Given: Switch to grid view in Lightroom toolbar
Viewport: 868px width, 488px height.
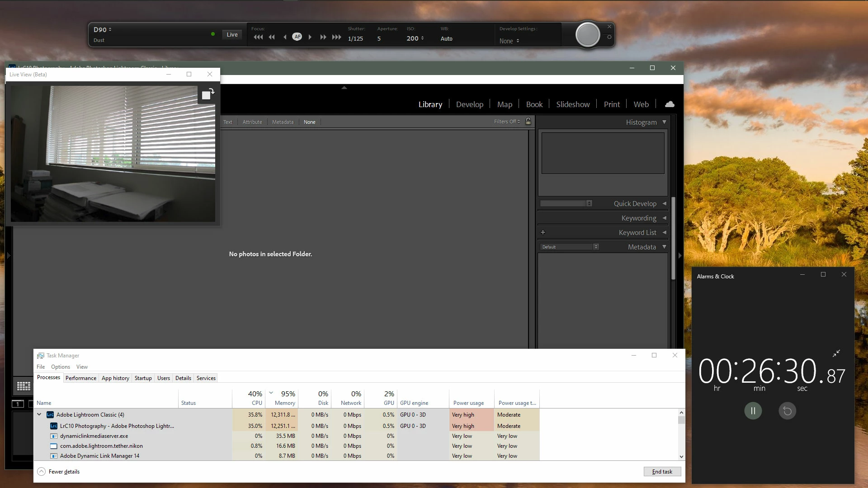Looking at the screenshot, I should [x=24, y=386].
